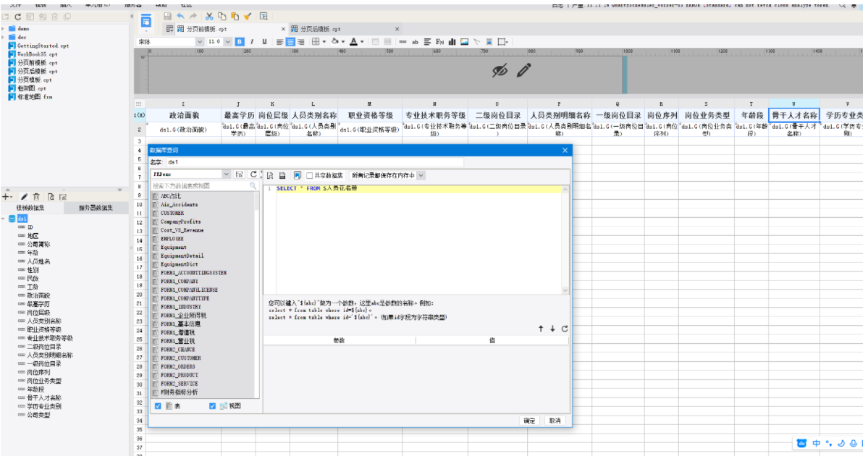Click the dataset preview icon beside the trash
Screen dimensions: 868x464
[51, 197]
